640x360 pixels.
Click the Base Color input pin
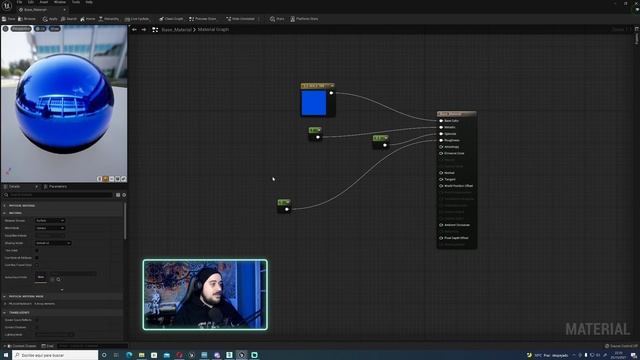(441, 121)
